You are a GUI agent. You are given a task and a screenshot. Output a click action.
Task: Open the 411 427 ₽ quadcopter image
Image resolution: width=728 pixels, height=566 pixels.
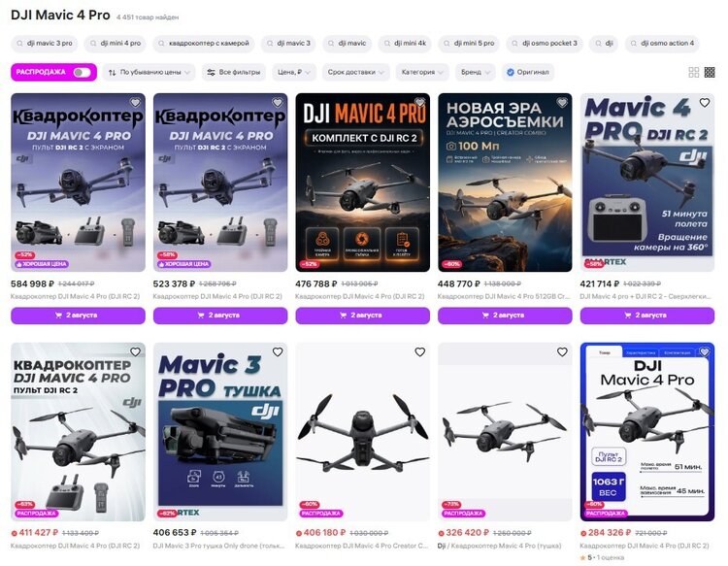(78, 432)
